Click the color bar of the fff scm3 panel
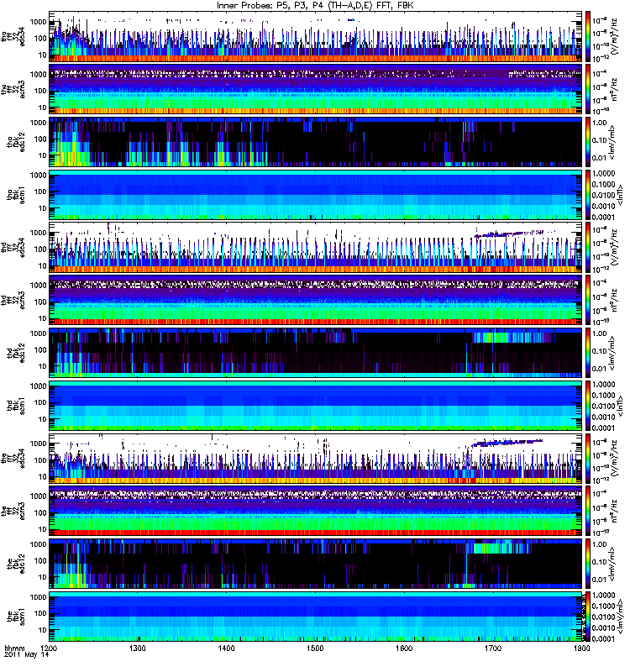This screenshot has height=672, width=630. tap(588, 511)
